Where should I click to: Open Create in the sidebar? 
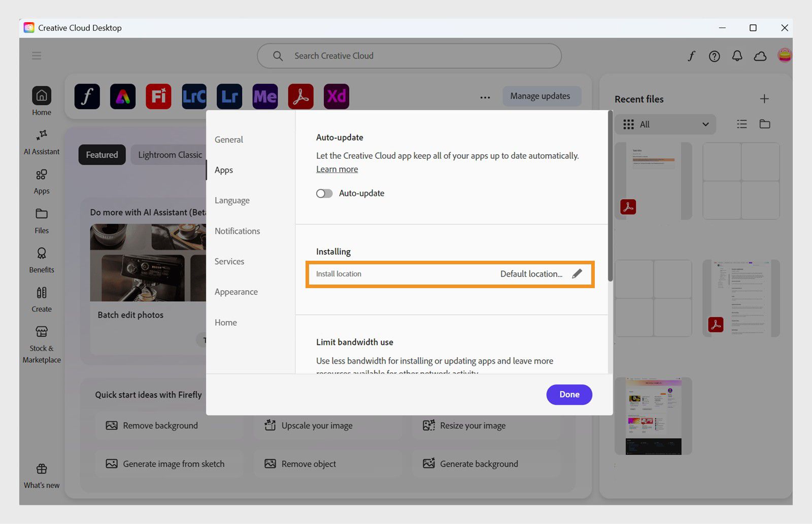(42, 300)
